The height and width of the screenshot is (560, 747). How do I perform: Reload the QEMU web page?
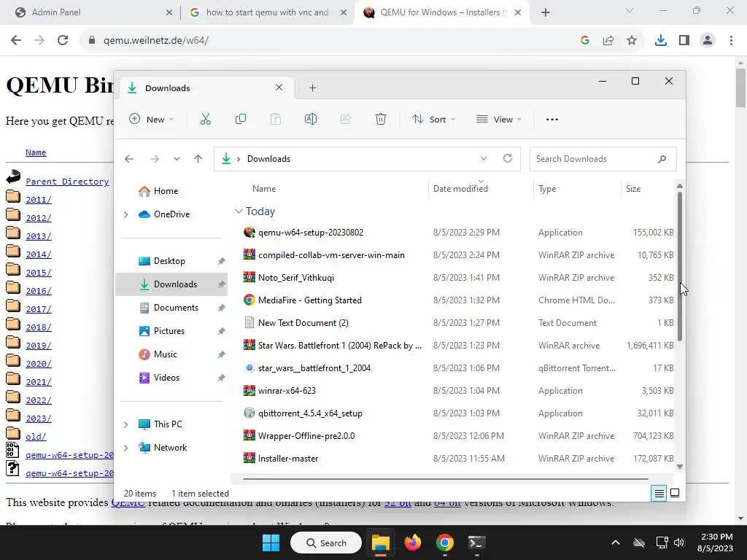63,41
